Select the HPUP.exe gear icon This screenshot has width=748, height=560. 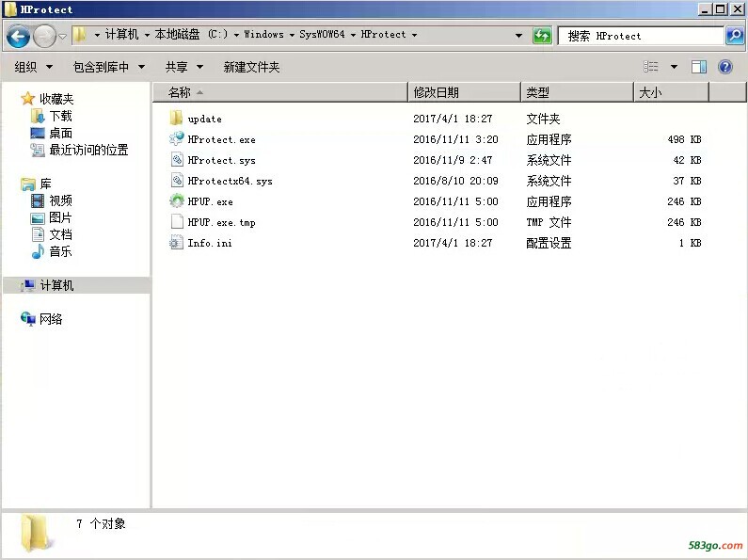pyautogui.click(x=177, y=200)
